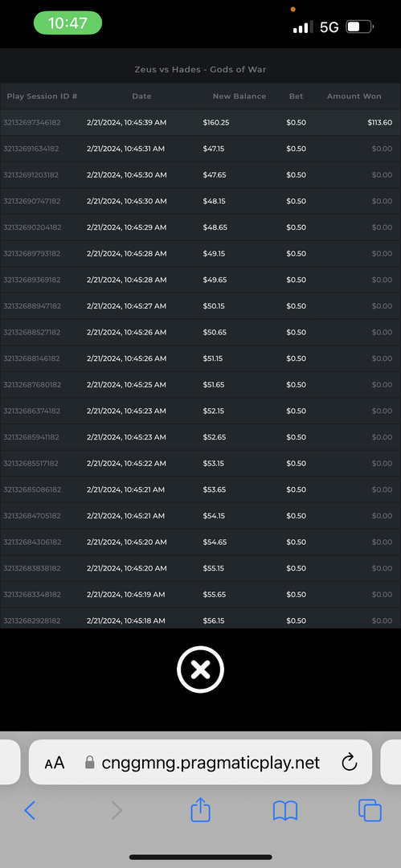Tap the Safari forward arrow
This screenshot has width=401, height=868.
(x=117, y=810)
